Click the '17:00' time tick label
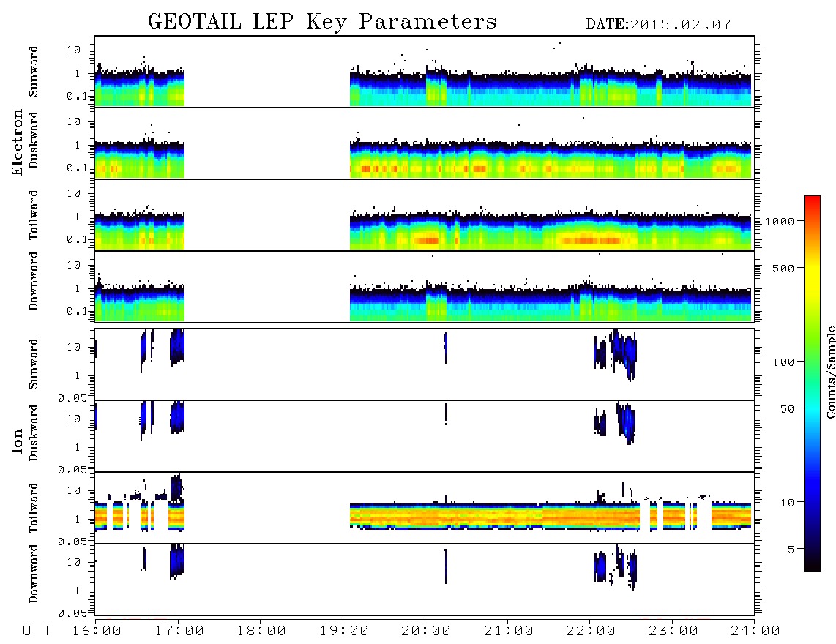 [179, 632]
